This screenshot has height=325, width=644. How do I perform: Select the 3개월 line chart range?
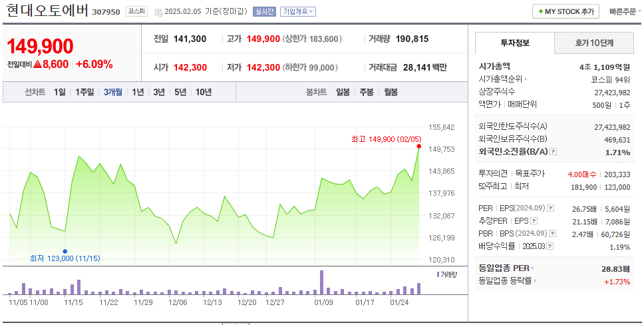tap(112, 92)
